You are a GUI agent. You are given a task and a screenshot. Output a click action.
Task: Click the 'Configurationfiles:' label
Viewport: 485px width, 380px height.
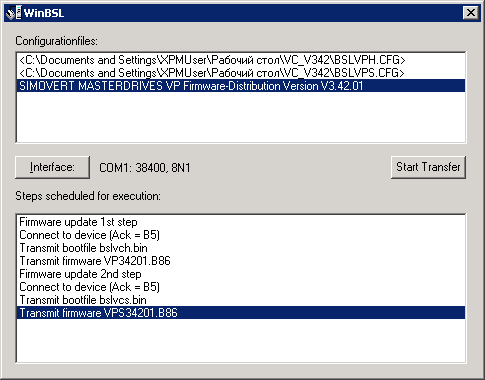tap(57, 41)
